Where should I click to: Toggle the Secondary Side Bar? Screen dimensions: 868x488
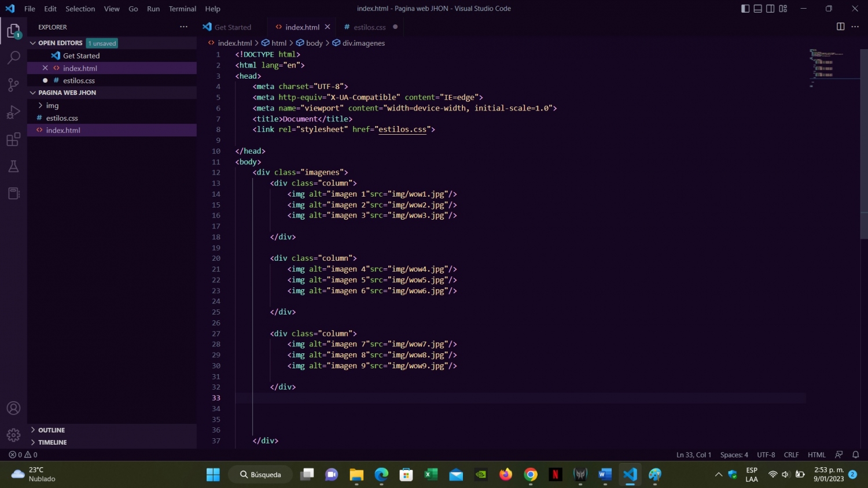(770, 8)
